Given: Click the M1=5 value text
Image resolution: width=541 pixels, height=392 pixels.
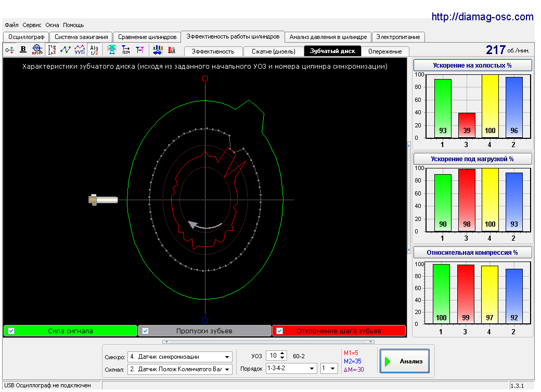Looking at the screenshot, I should pos(351,353).
